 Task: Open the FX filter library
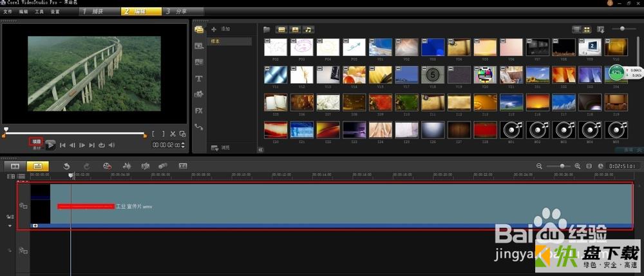click(199, 111)
